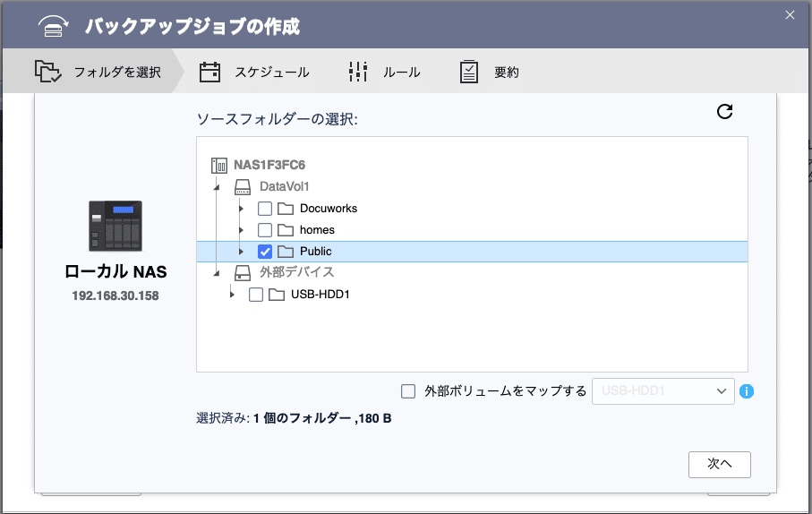Screen dimensions: 812x514
Task: Open the USB-HDD1 volume dropdown
Action: tap(662, 391)
